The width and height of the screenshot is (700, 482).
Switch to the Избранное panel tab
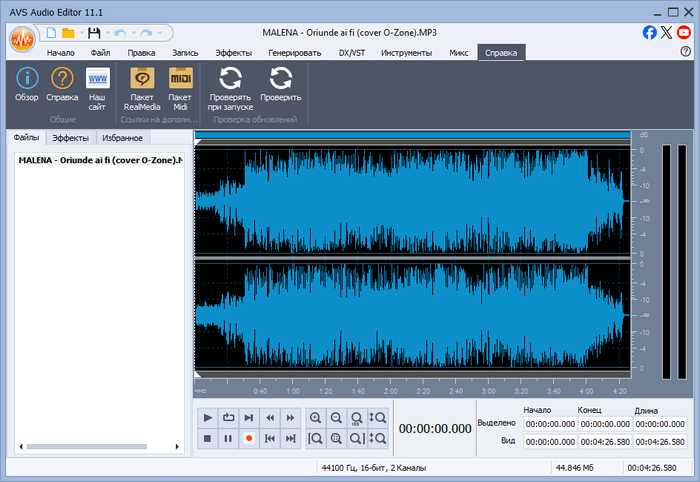[x=121, y=138]
